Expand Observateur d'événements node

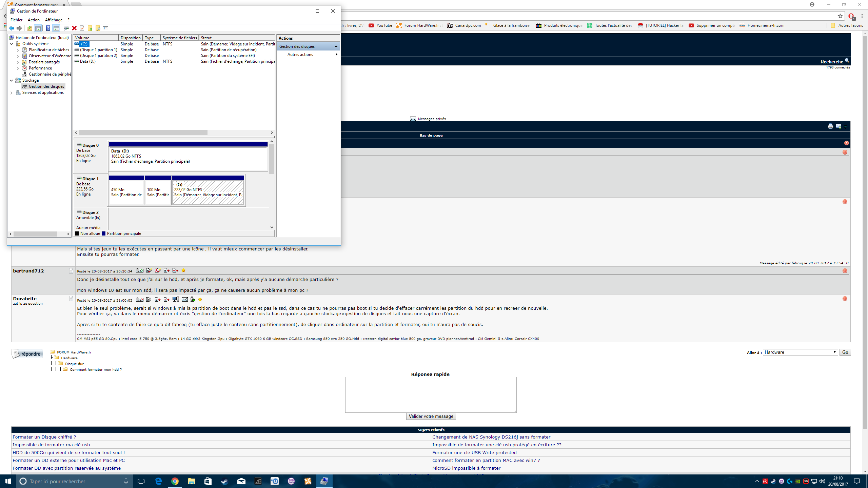pyautogui.click(x=18, y=56)
